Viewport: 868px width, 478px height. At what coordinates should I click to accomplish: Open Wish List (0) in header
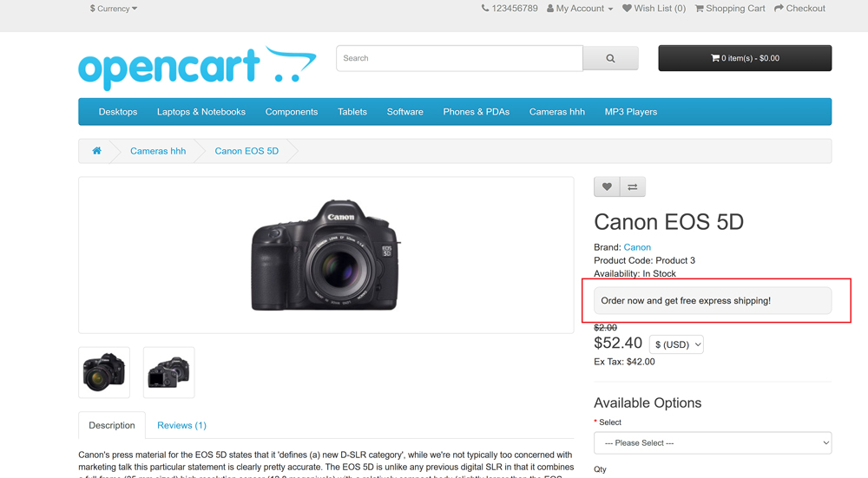pos(654,9)
